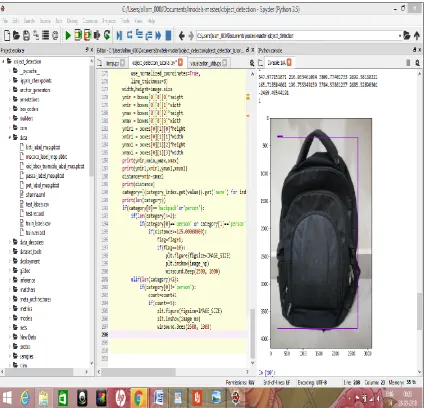Undock the Project explorer pane
Screen dimensions: 427x408
pyautogui.click(x=87, y=50)
